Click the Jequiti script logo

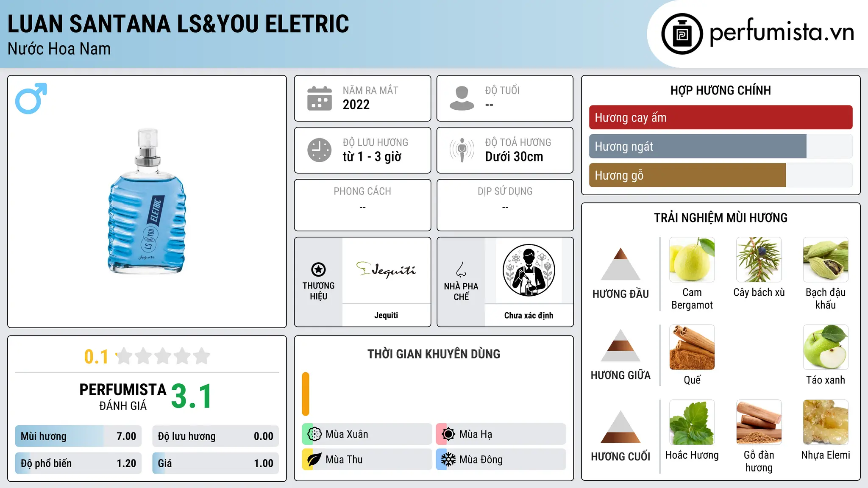[x=386, y=269]
